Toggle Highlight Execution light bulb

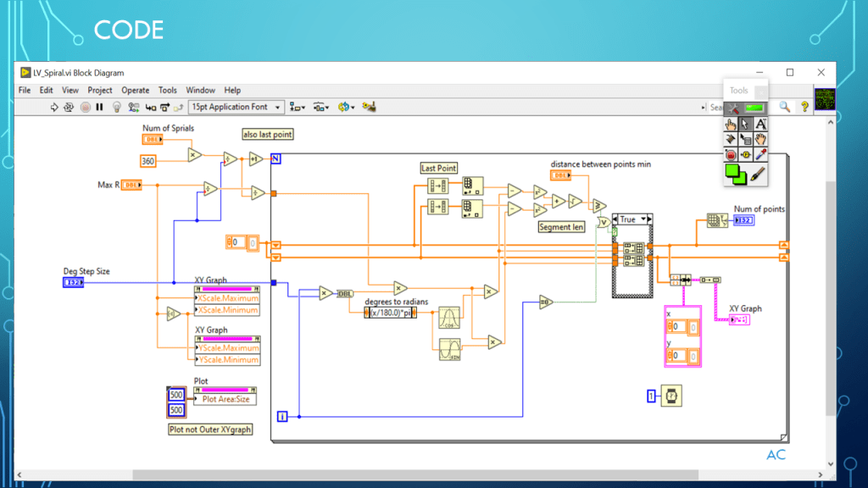click(x=117, y=108)
